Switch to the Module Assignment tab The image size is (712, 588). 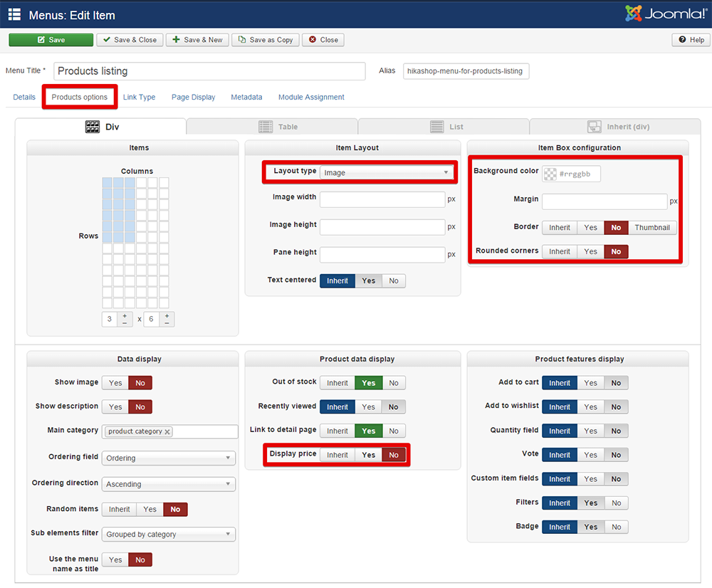312,97
